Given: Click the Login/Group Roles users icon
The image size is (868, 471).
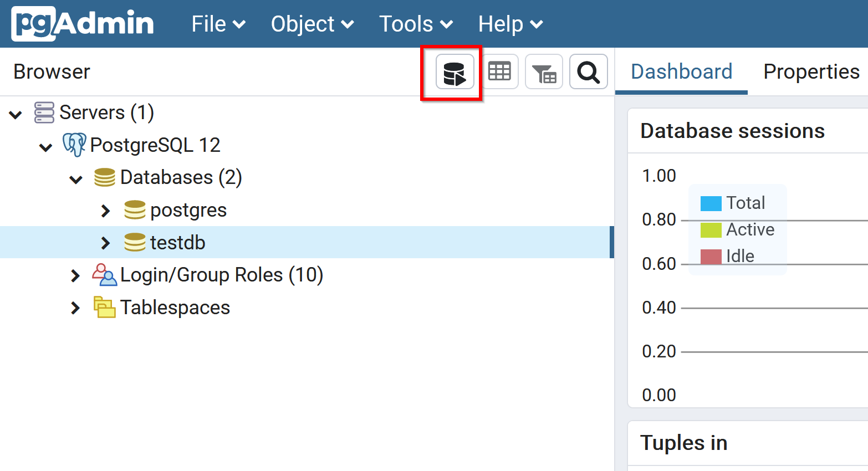Looking at the screenshot, I should [104, 275].
